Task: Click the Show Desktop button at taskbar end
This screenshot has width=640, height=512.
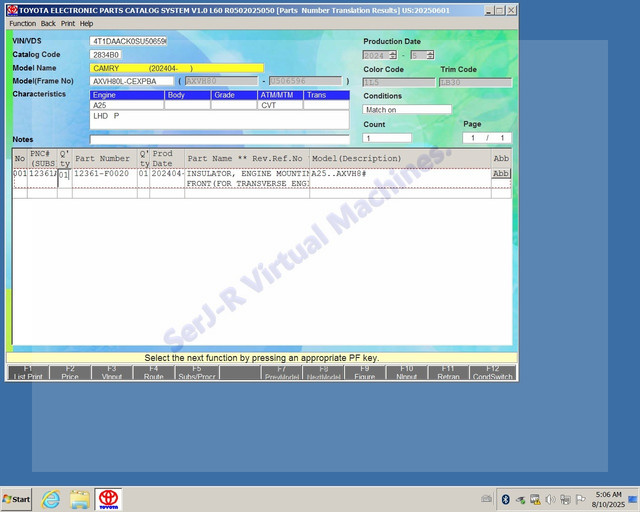Action: pos(634,499)
